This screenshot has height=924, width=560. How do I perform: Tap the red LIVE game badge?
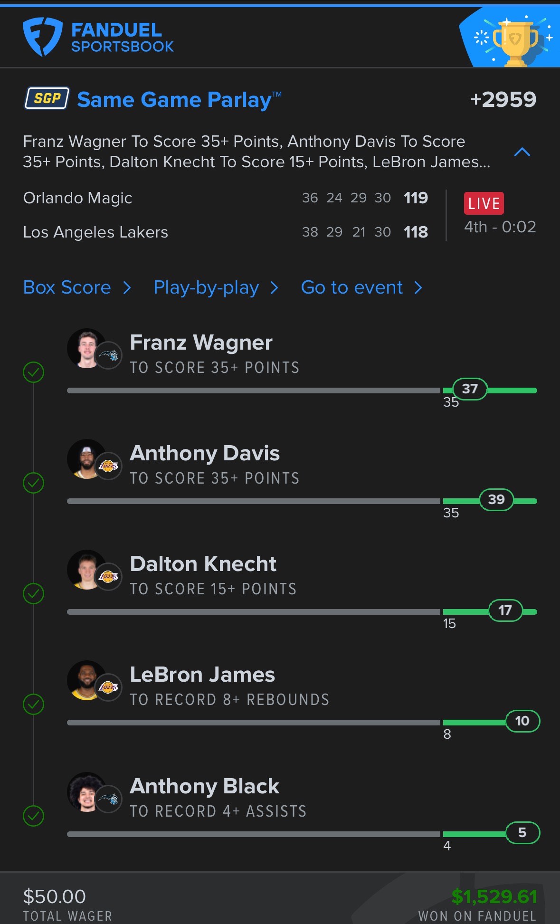pyautogui.click(x=484, y=203)
